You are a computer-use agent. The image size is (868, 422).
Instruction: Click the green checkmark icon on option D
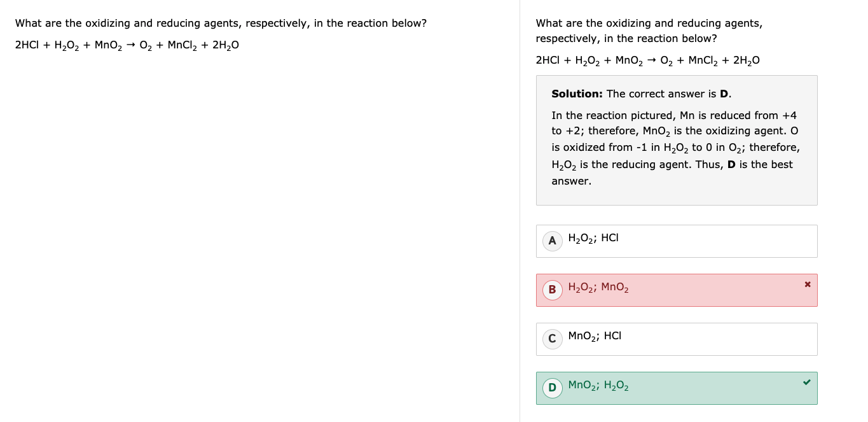coord(806,382)
